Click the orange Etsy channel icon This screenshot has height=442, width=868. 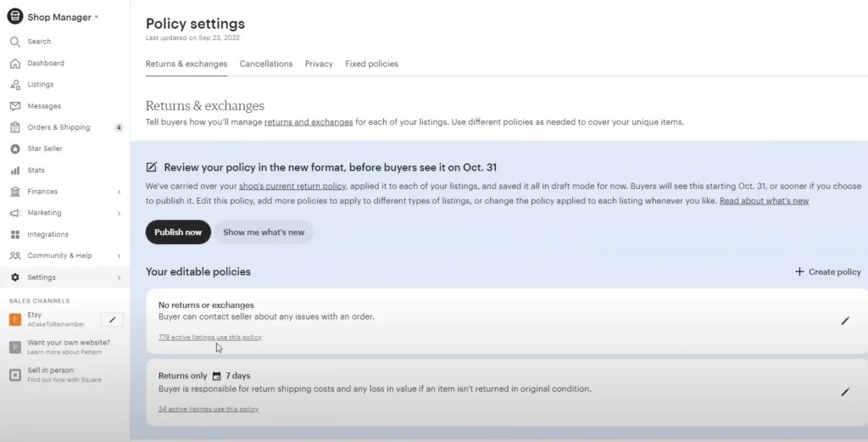(x=15, y=320)
